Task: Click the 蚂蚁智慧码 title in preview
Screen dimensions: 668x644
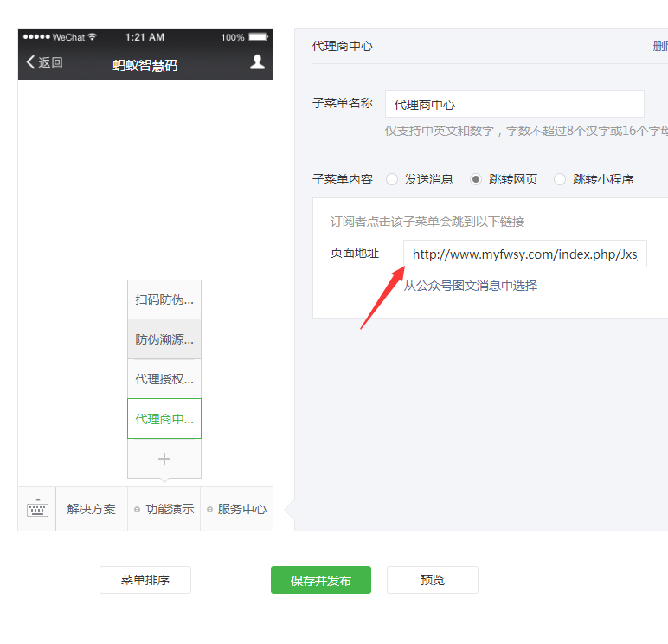Action: [x=145, y=65]
